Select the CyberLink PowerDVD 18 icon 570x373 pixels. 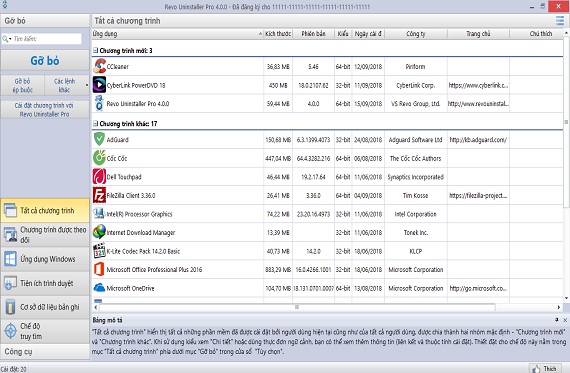tap(99, 85)
